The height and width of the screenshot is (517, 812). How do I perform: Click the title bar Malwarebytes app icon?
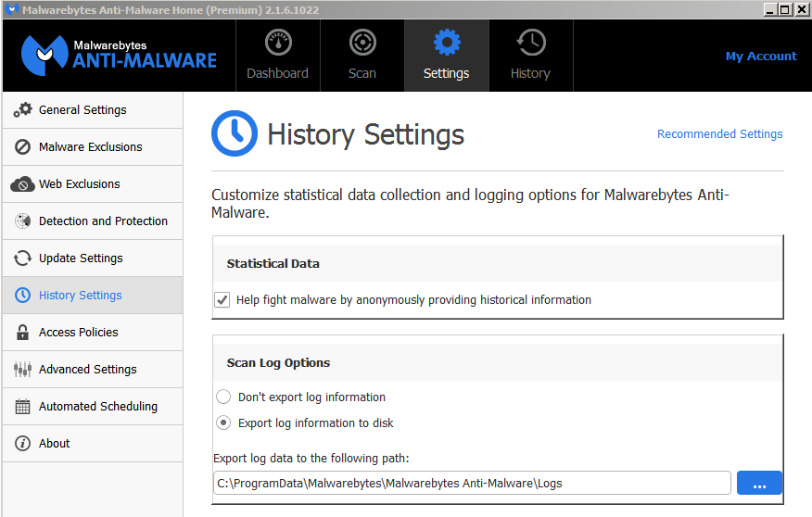pyautogui.click(x=11, y=9)
